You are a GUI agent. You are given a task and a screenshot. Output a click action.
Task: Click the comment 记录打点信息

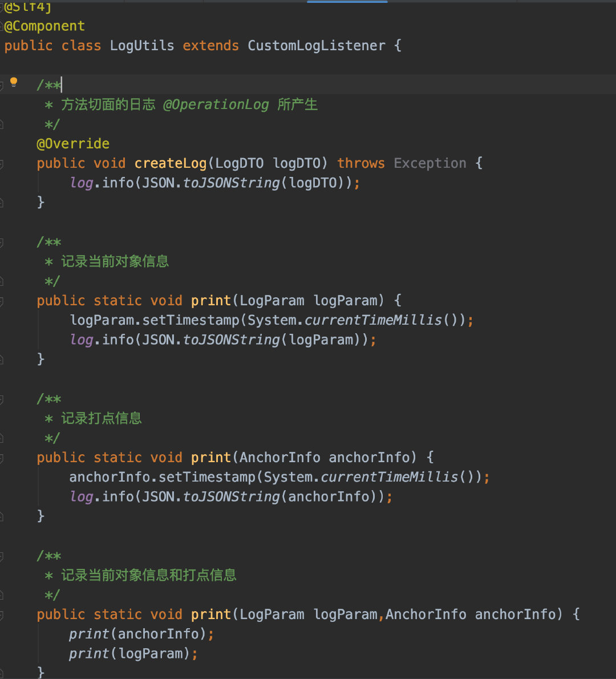(102, 418)
